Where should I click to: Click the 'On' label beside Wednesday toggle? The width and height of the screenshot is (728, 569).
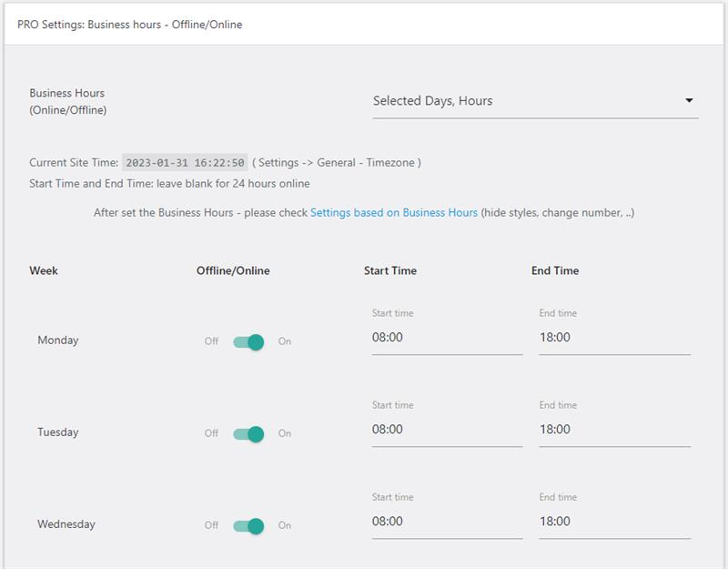[285, 525]
